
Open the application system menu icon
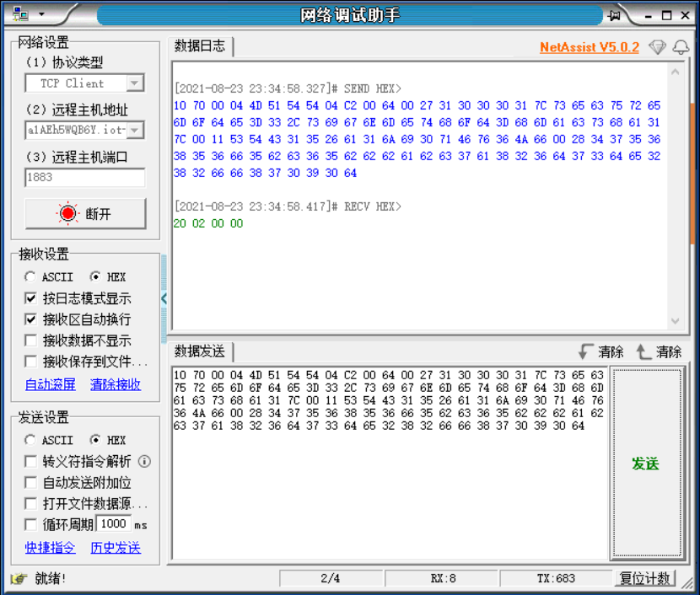point(20,14)
